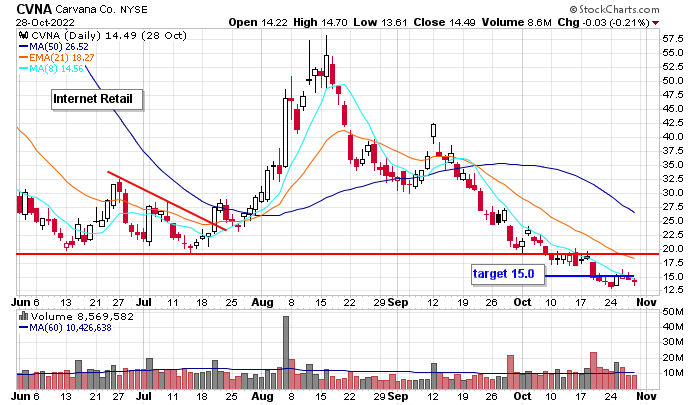Click the Low 13.61 value
Screen dimensions: 700x405
coord(380,22)
